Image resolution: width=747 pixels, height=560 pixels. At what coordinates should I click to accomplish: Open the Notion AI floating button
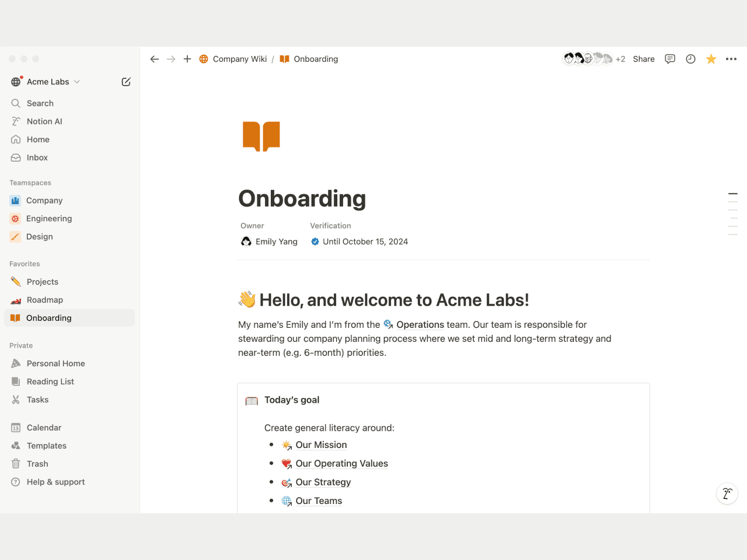click(x=727, y=494)
